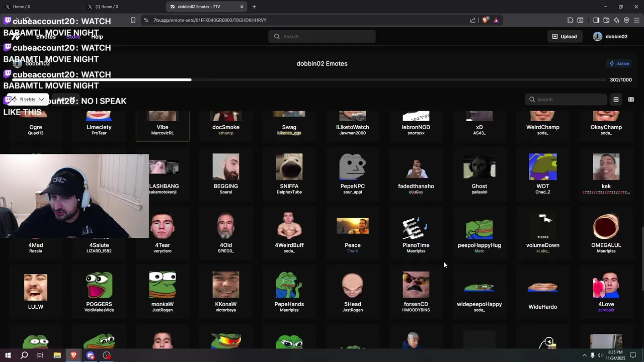
Task: Share this page from the address bar
Action: click(473, 20)
